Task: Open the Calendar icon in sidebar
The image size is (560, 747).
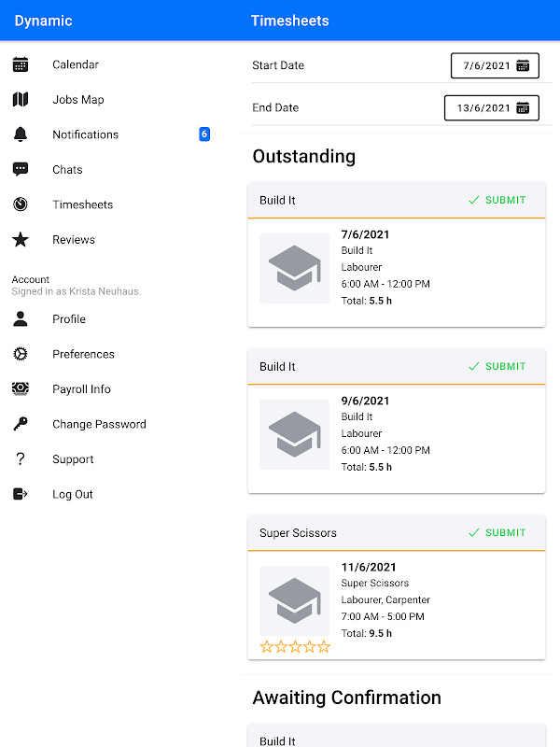Action: coord(21,64)
